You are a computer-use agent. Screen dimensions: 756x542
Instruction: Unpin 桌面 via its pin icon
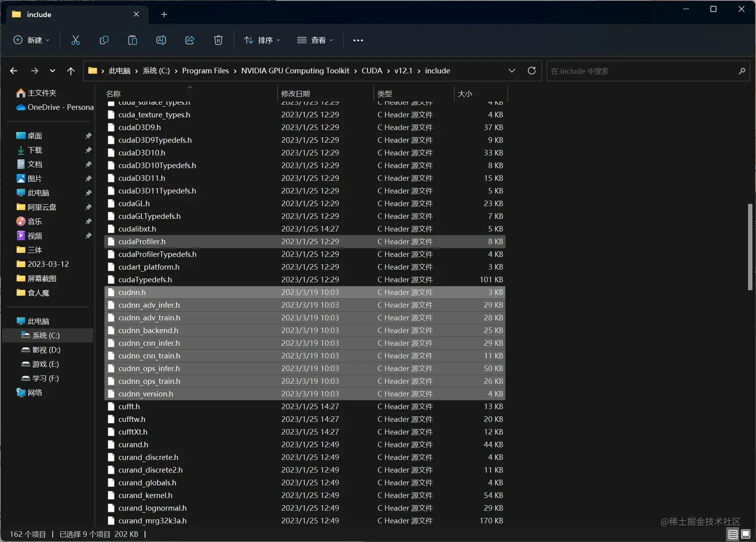[88, 136]
